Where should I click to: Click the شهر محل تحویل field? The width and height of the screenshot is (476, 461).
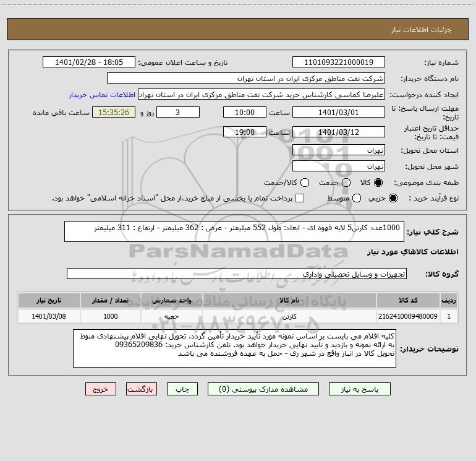click(x=339, y=166)
